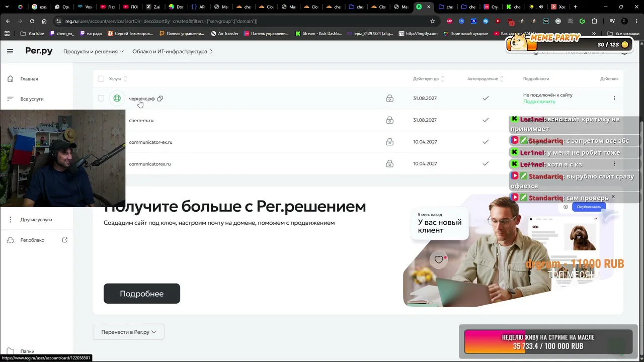Copy the чернекс.рф domain name
Viewport: 644px width, 362px height.
[160, 99]
